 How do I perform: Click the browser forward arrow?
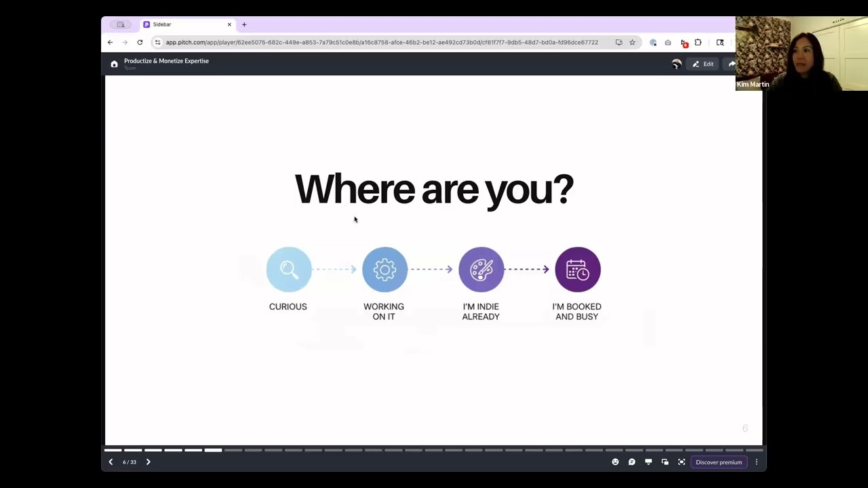coord(125,42)
